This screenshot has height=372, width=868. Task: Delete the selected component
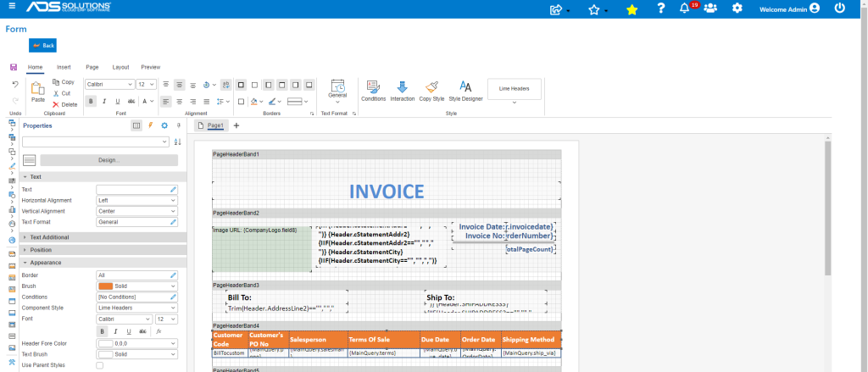[65, 104]
